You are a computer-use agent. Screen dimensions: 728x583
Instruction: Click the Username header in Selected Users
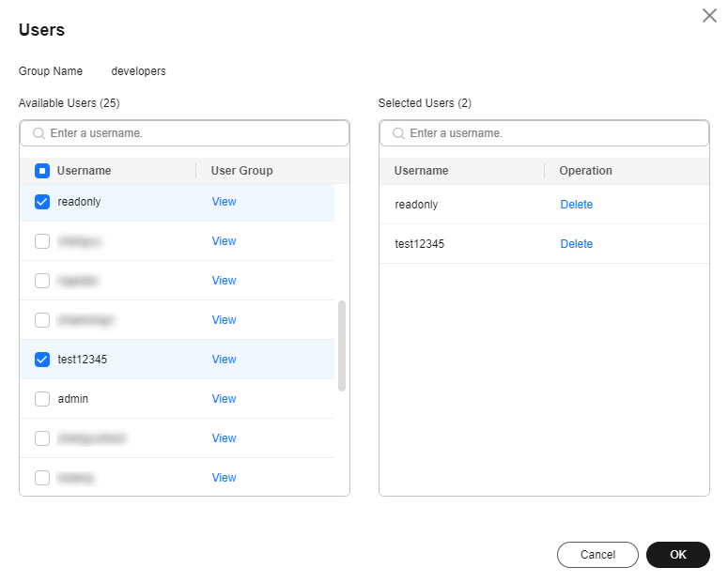[x=421, y=171]
